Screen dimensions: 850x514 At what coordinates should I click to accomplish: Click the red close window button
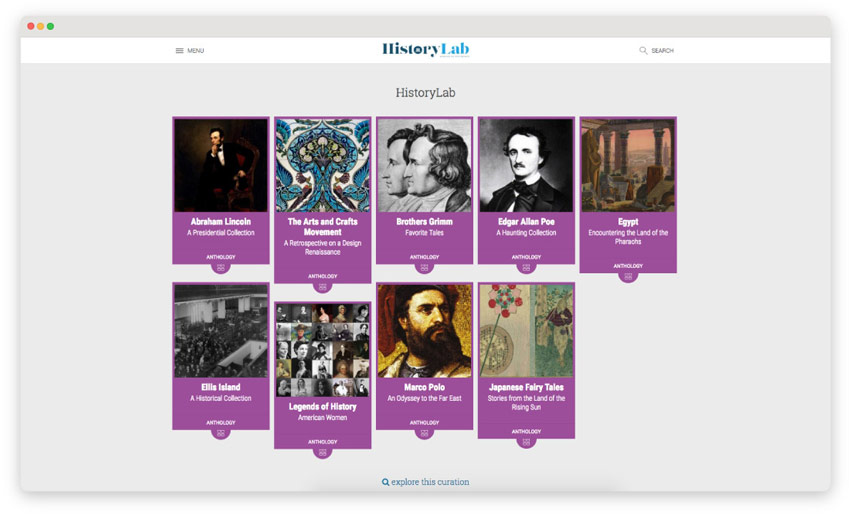tap(31, 26)
